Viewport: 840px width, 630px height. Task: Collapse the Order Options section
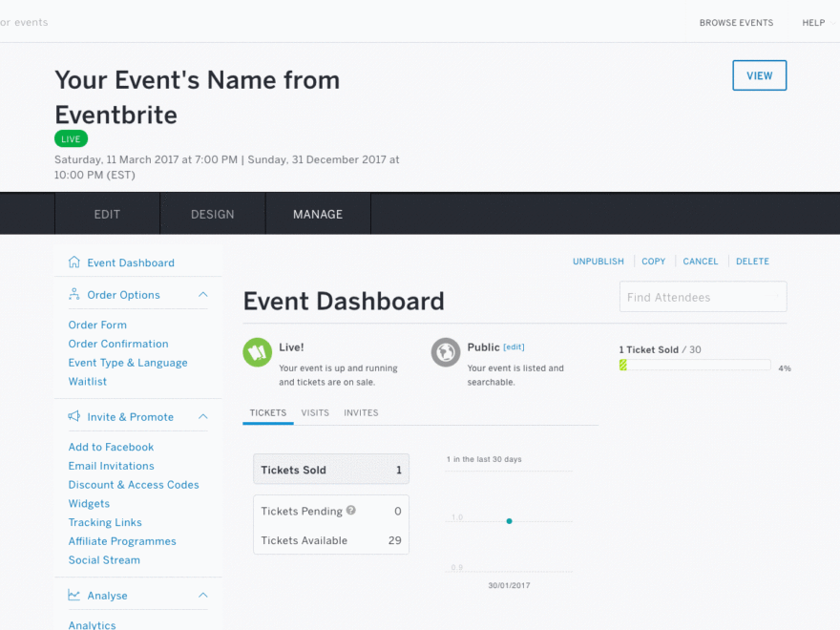202,295
